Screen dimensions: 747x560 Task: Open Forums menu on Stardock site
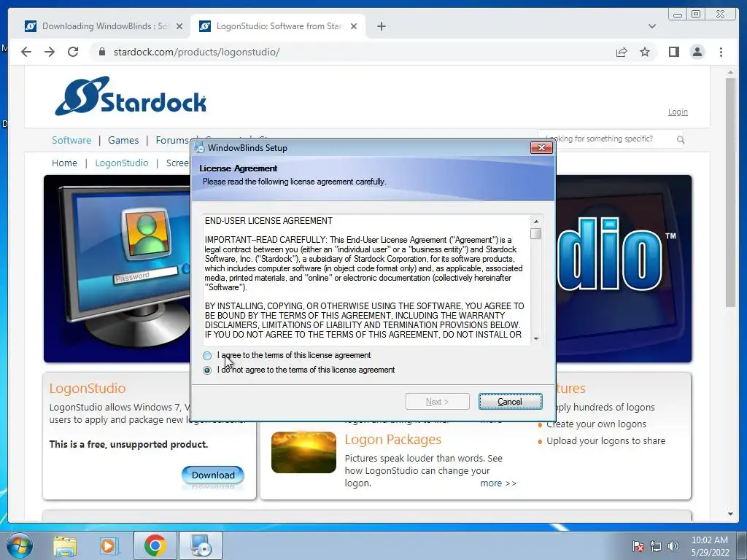[172, 140]
